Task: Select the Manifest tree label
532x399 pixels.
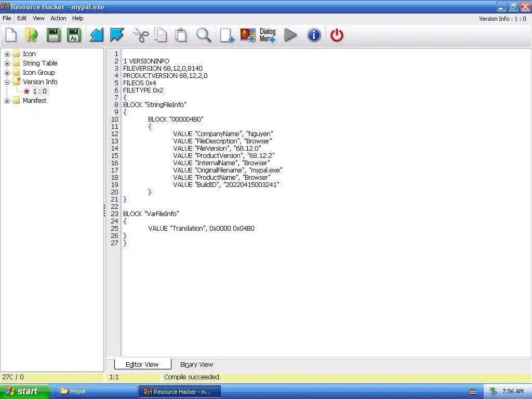Action: pyautogui.click(x=34, y=100)
